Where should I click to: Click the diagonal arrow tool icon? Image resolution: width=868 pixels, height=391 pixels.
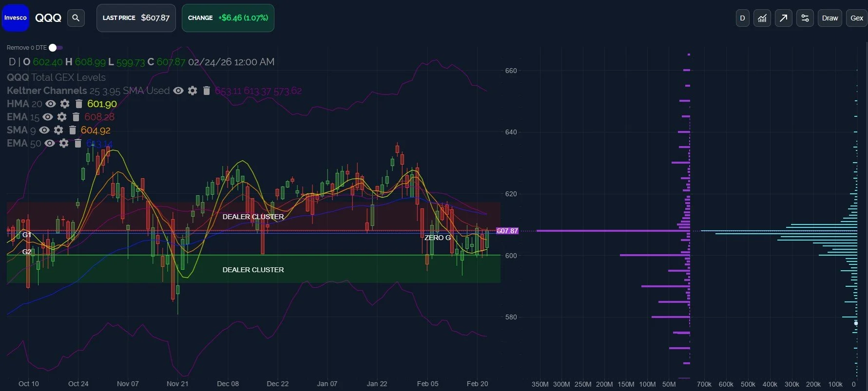(x=783, y=18)
